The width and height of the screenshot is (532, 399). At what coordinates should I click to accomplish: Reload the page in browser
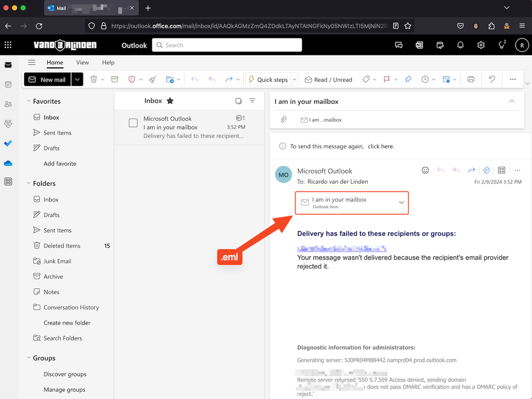tap(39, 26)
